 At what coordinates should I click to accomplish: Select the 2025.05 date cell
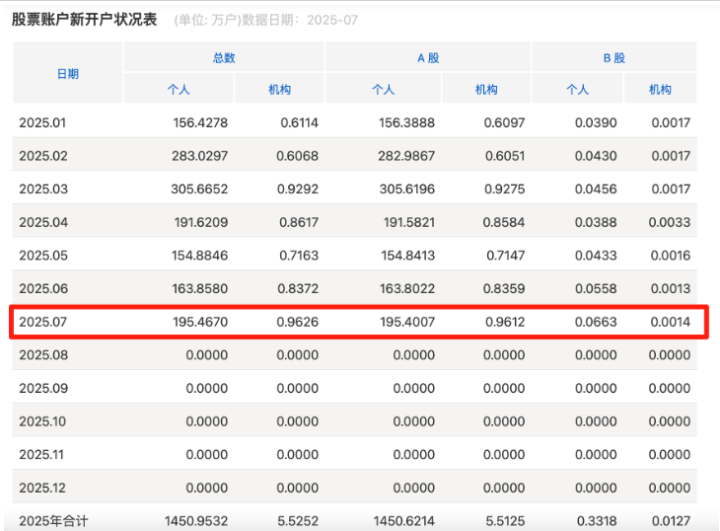pyautogui.click(x=43, y=255)
